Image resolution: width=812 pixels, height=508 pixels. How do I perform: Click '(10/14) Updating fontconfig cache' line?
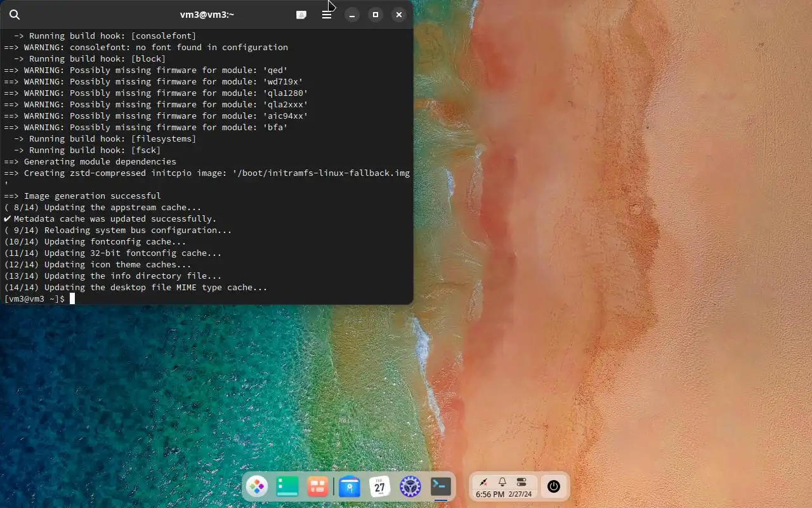(x=95, y=241)
